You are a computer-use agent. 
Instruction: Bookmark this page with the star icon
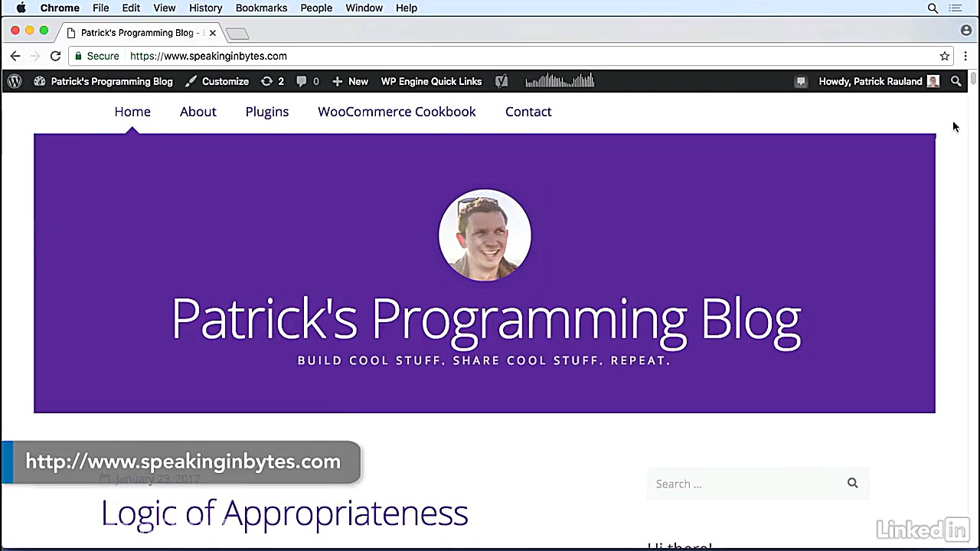point(945,56)
